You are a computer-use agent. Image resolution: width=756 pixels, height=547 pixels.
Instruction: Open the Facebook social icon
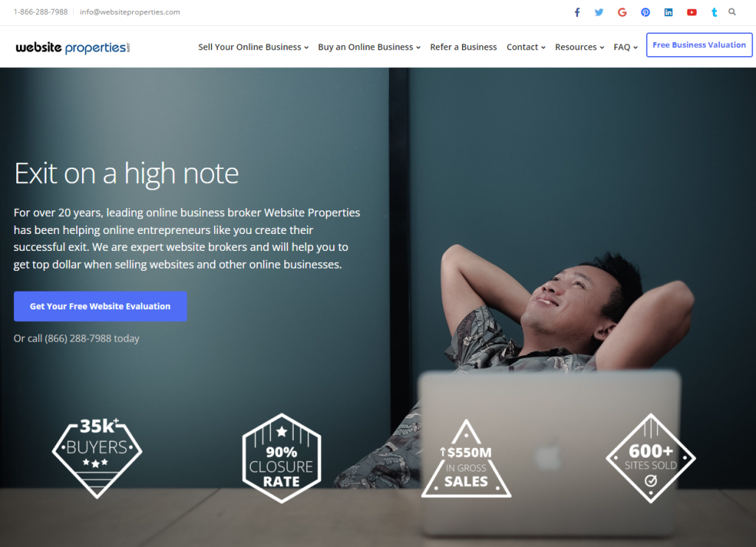(577, 12)
